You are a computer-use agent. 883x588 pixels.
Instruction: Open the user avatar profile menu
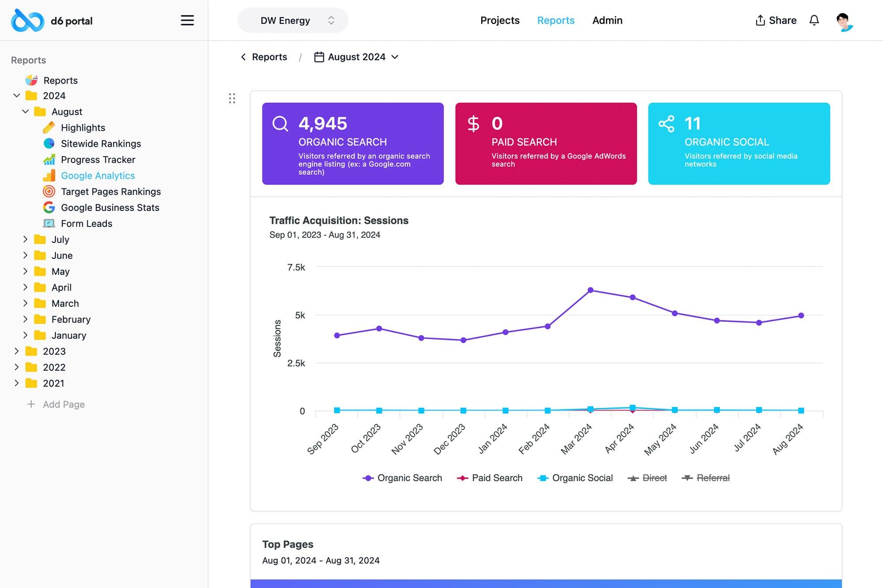(x=844, y=22)
